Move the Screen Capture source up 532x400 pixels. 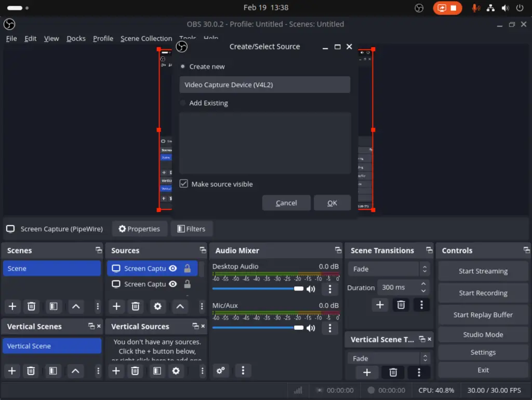point(180,306)
